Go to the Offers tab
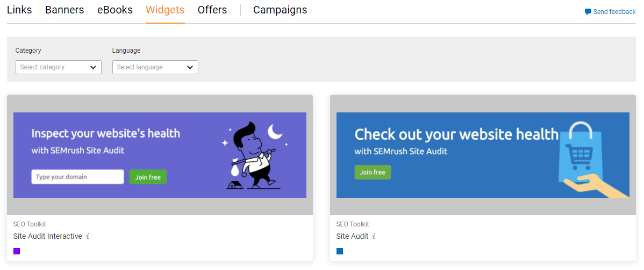Image resolution: width=644 pixels, height=270 pixels. [x=212, y=10]
